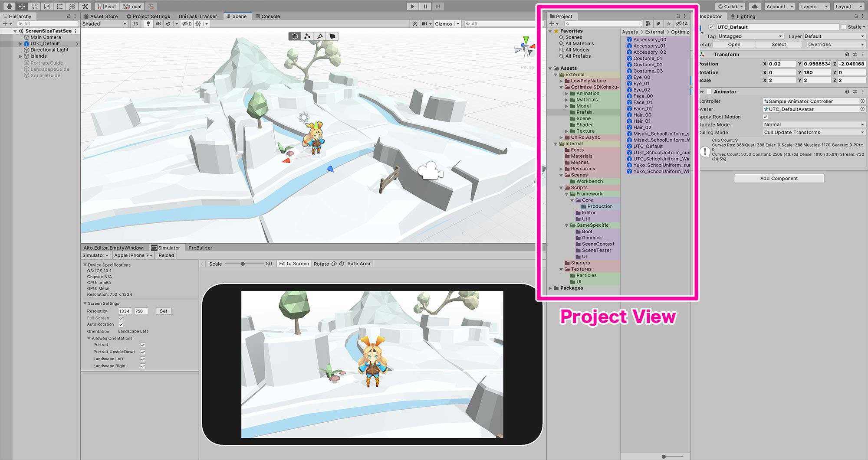Screen dimensions: 868x460
Task: Click ProBuilder vertex selection mode icon
Action: pos(307,36)
